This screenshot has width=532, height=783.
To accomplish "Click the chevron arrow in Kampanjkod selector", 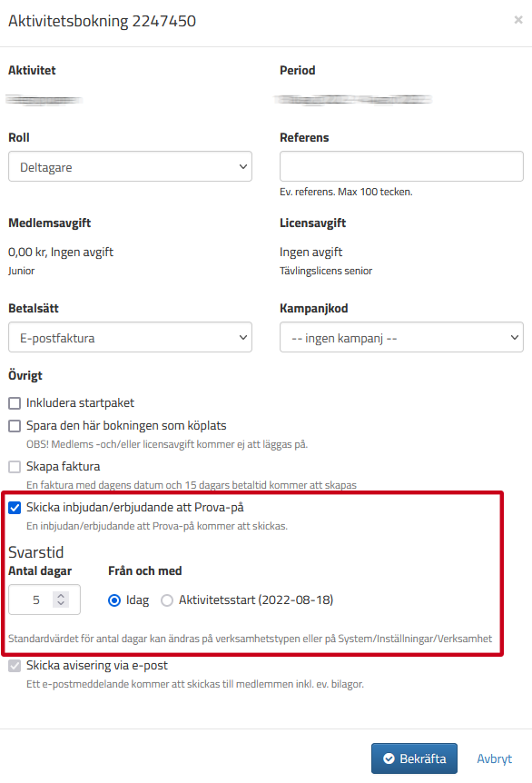I will pos(515,337).
